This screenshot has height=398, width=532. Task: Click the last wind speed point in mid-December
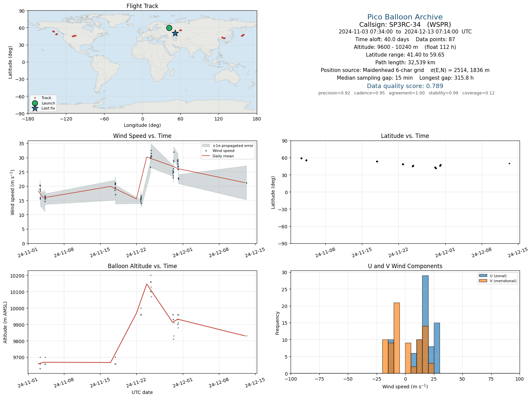pyautogui.click(x=246, y=183)
